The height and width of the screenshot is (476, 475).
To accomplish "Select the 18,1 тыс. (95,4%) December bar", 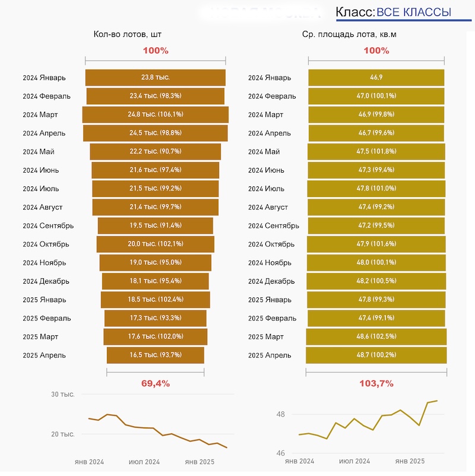I will point(155,281).
